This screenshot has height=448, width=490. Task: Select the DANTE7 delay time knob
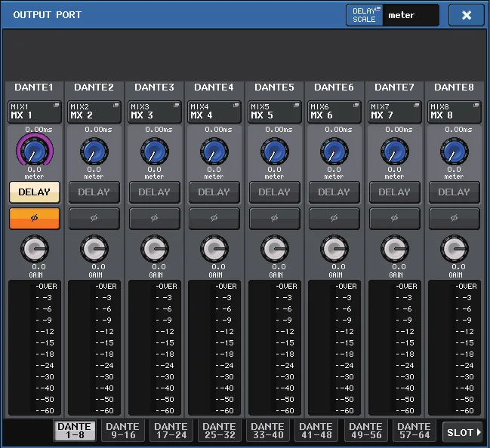coord(394,152)
